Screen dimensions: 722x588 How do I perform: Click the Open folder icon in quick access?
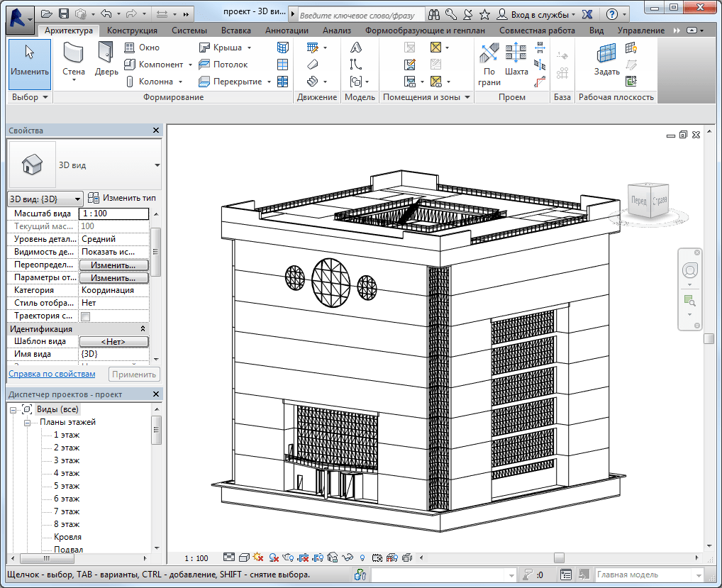[x=46, y=13]
